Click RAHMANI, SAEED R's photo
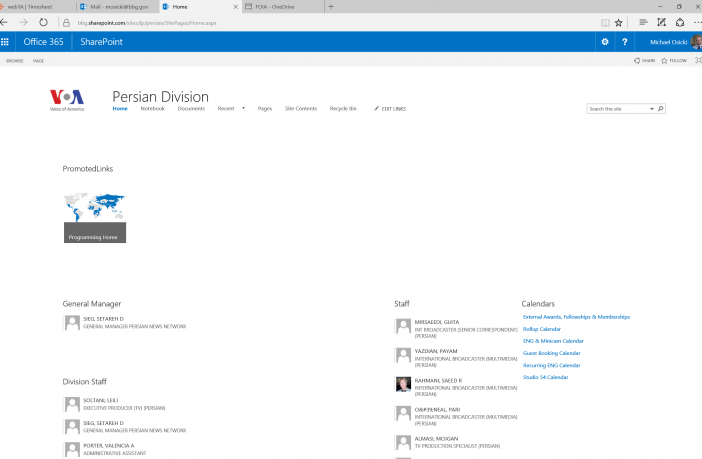Viewport: 702px width, 459px height. (403, 384)
